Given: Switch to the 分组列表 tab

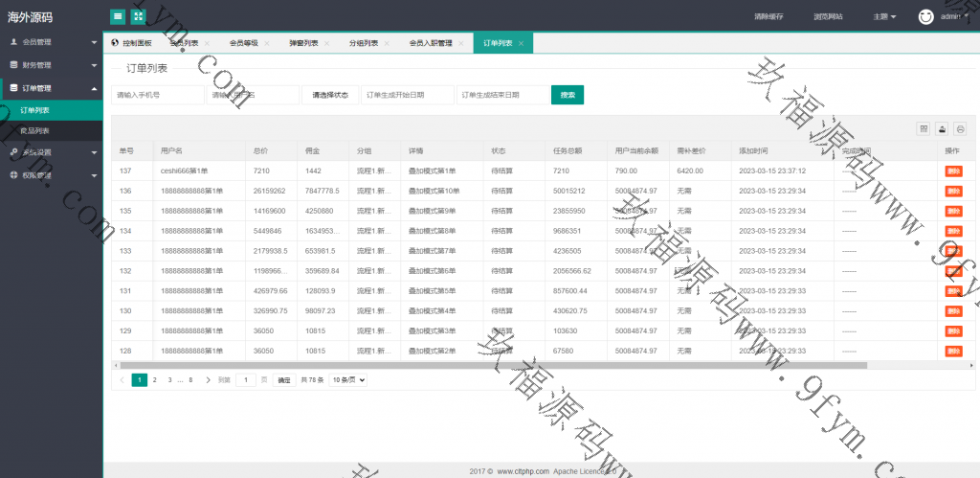Looking at the screenshot, I should click(363, 43).
